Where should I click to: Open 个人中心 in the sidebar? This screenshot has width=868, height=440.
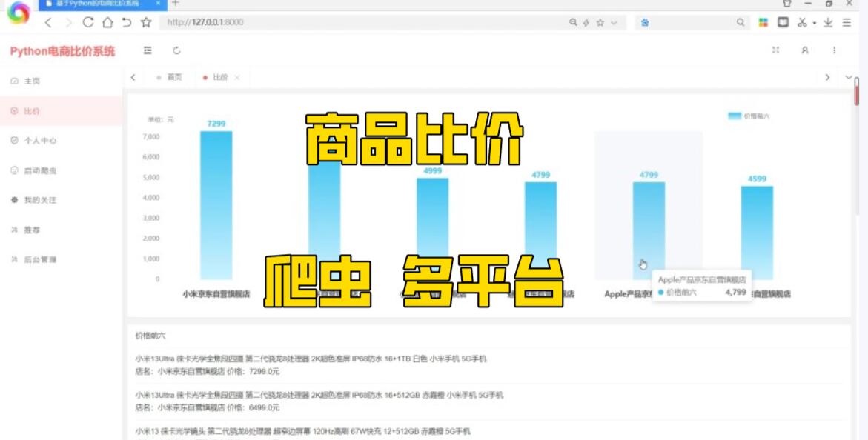tap(61, 141)
